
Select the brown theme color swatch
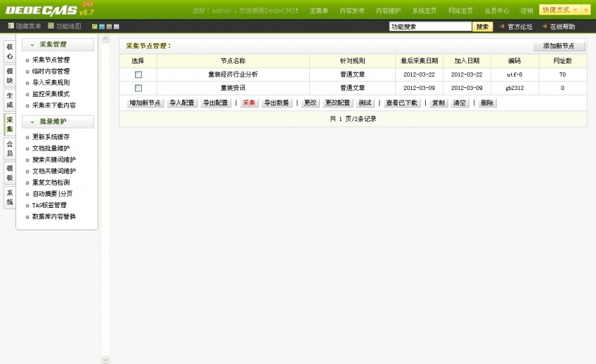(x=109, y=26)
